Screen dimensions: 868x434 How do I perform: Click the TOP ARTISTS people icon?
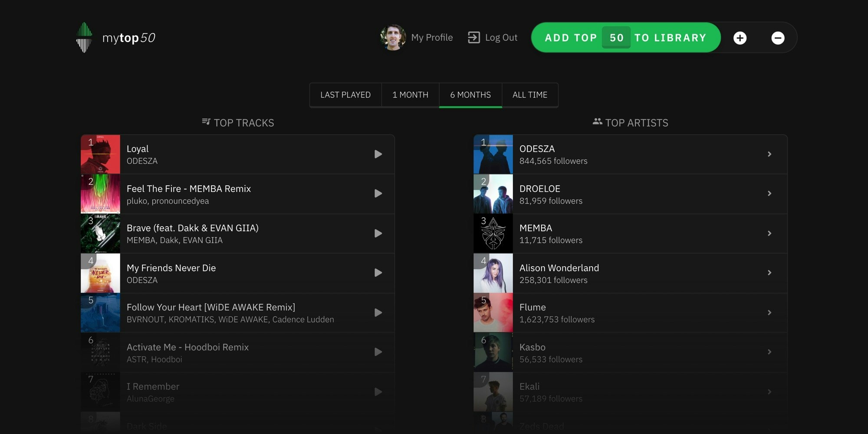pyautogui.click(x=598, y=122)
